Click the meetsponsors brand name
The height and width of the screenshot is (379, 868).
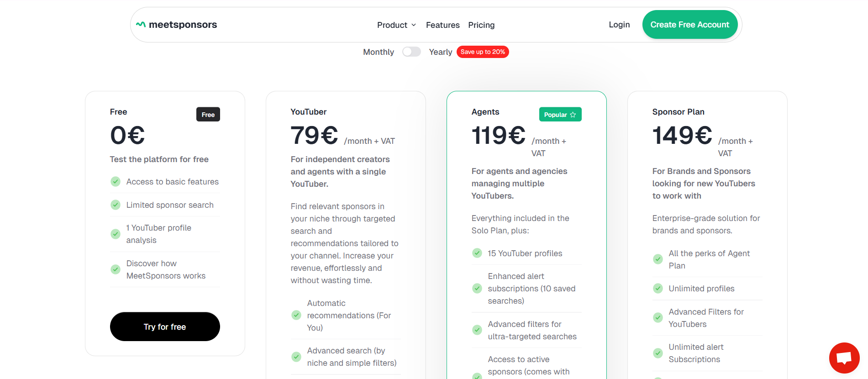click(183, 25)
